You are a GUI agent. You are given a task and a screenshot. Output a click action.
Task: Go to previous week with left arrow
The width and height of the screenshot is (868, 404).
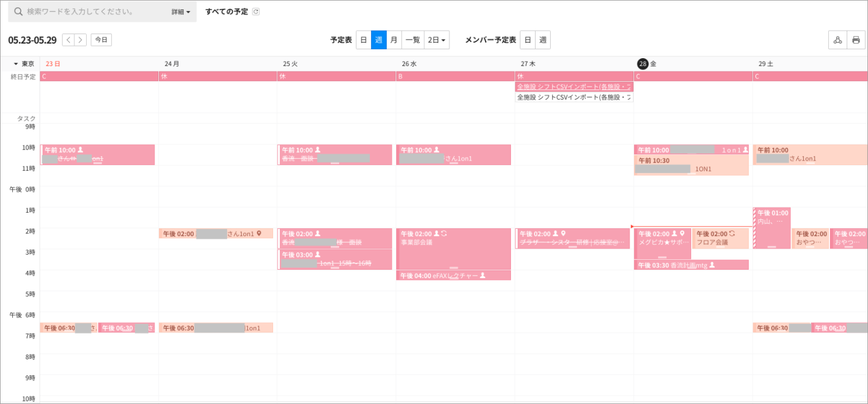(x=68, y=40)
